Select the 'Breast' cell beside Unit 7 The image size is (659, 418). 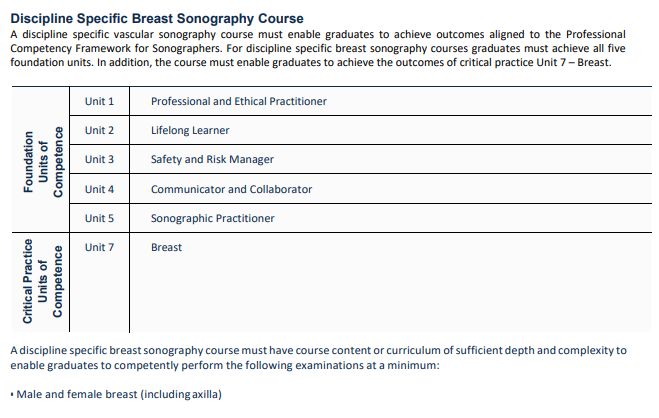coord(166,247)
